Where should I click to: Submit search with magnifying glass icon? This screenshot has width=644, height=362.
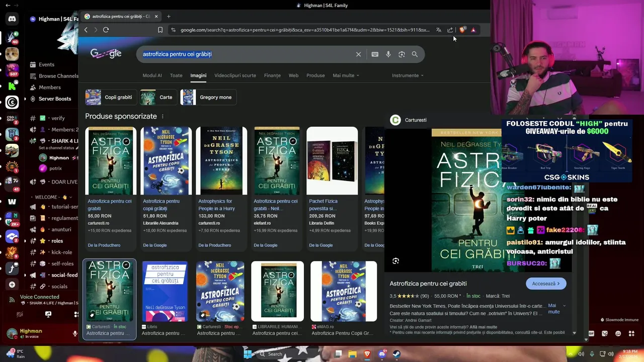(415, 54)
